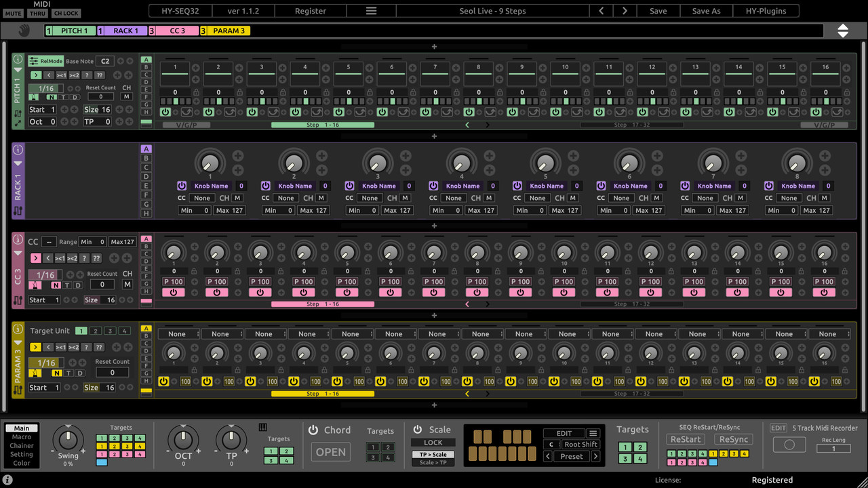Adjust the OCT knob
Image resolution: width=868 pixels, height=488 pixels.
183,439
